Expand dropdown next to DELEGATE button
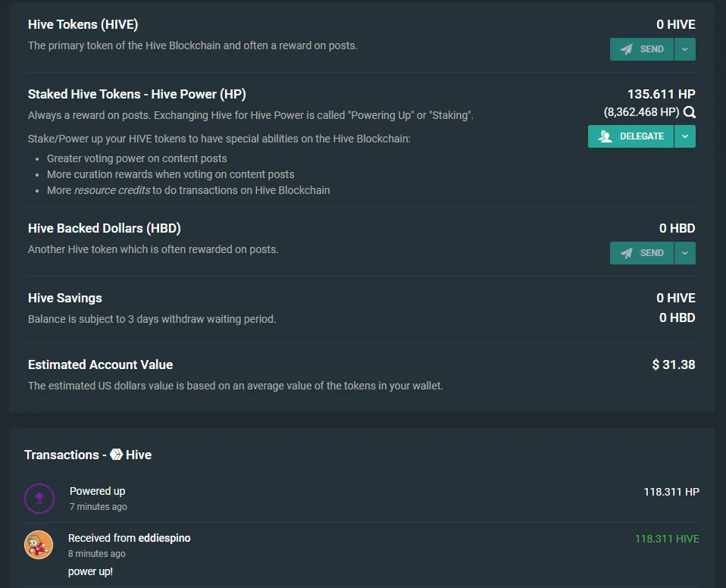The height and width of the screenshot is (588, 726). click(685, 136)
